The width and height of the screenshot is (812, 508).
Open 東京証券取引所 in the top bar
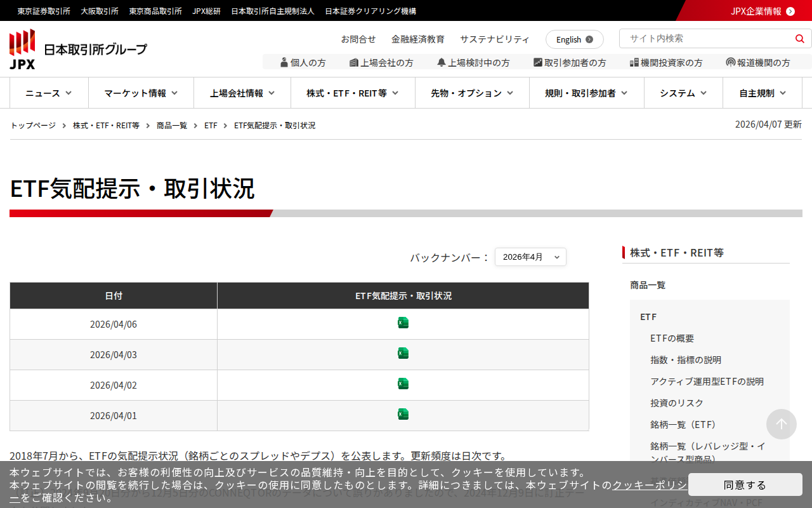click(44, 11)
